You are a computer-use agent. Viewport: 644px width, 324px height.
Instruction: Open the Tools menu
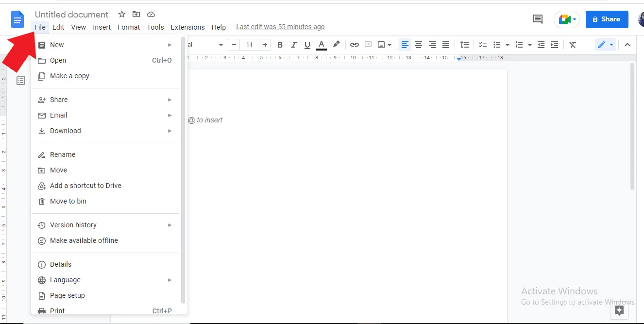point(155,27)
